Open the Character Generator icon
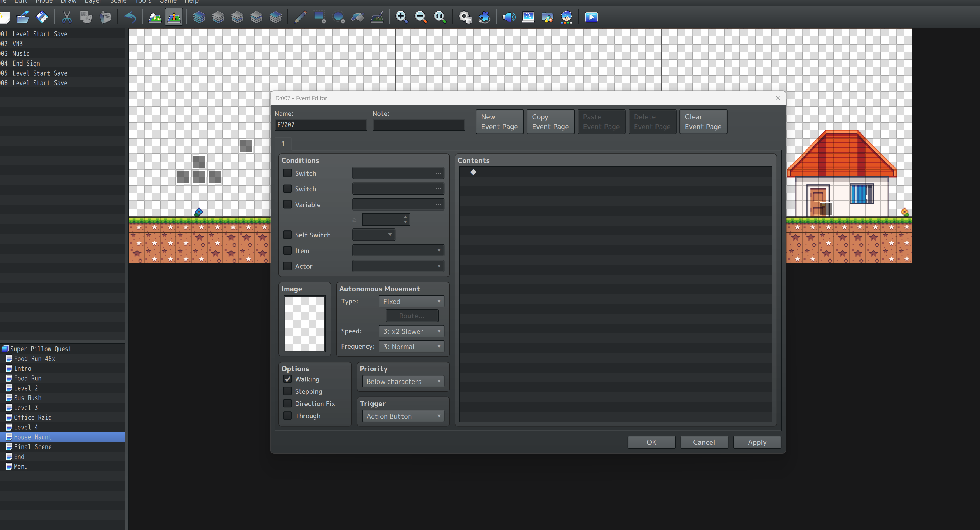Screen dimensions: 980x530 pos(566,17)
